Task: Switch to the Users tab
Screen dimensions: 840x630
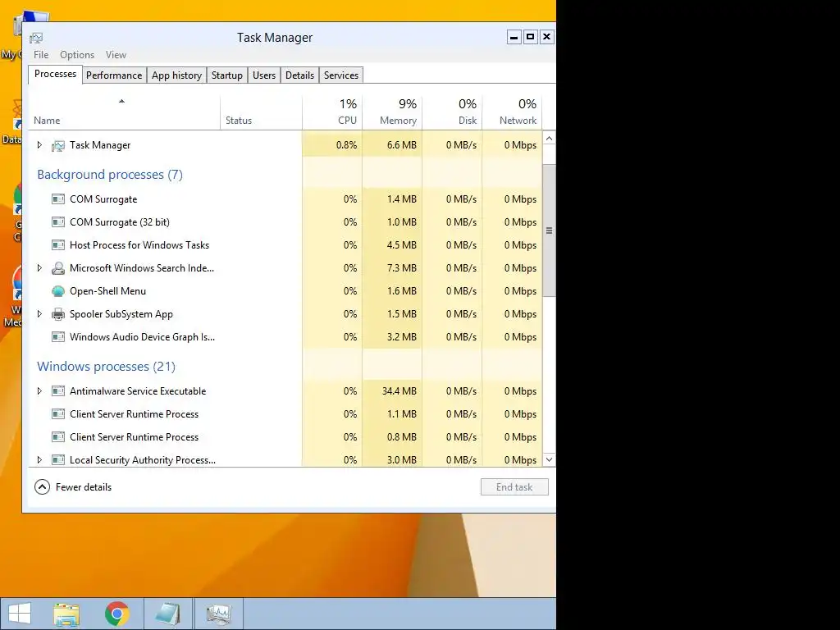Action: tap(264, 75)
